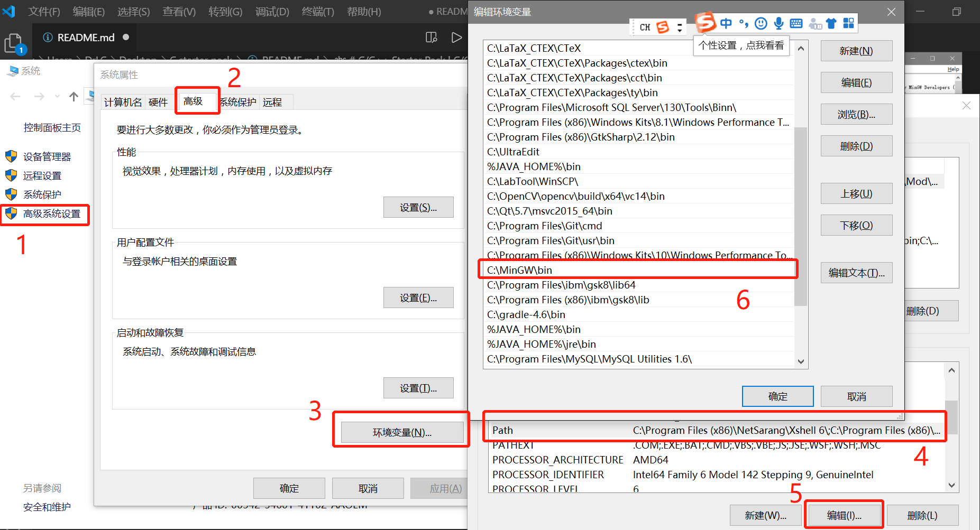
Task: Toggle the Sogou punctuation mode icon
Action: [744, 23]
